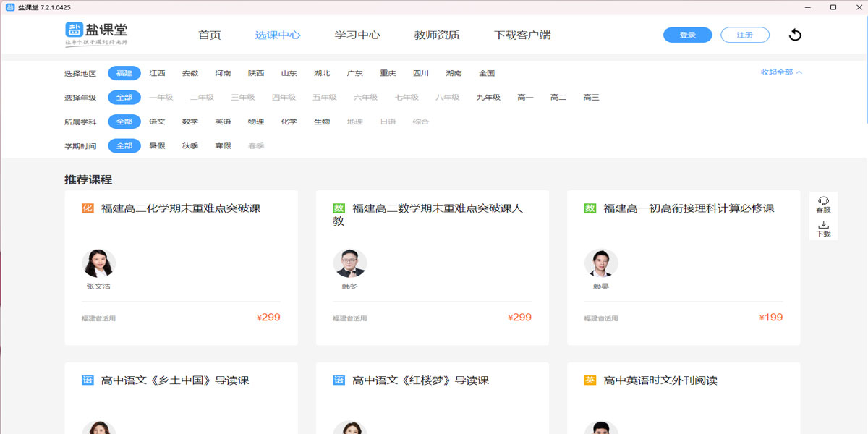Image resolution: width=868 pixels, height=434 pixels.
Task: Click the refresh arrow icon
Action: pyautogui.click(x=795, y=35)
